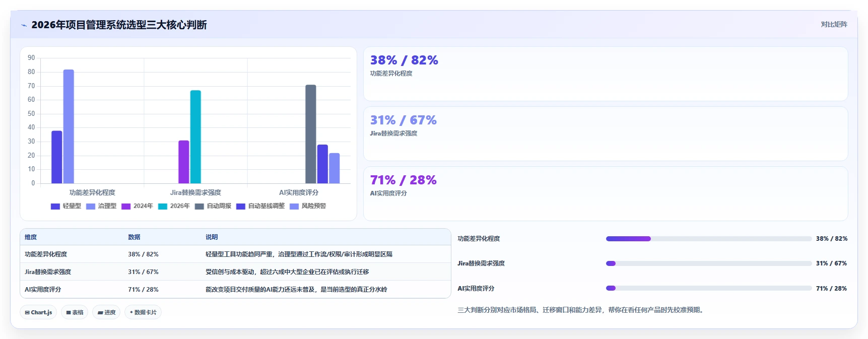868x339 pixels.
Task: Click the description starting 轻量型工具功能趋同严重
Action: [x=299, y=254]
